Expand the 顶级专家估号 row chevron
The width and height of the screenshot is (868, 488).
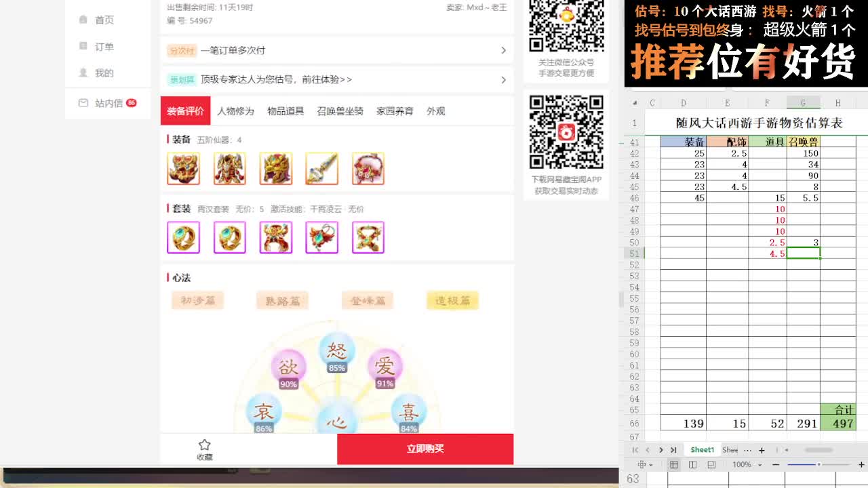pyautogui.click(x=503, y=80)
